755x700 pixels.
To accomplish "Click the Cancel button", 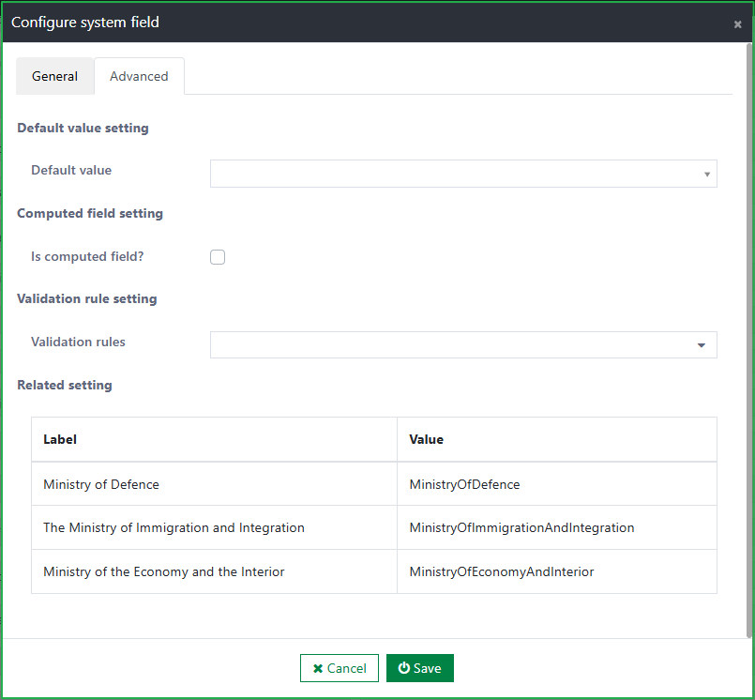I will [x=340, y=668].
